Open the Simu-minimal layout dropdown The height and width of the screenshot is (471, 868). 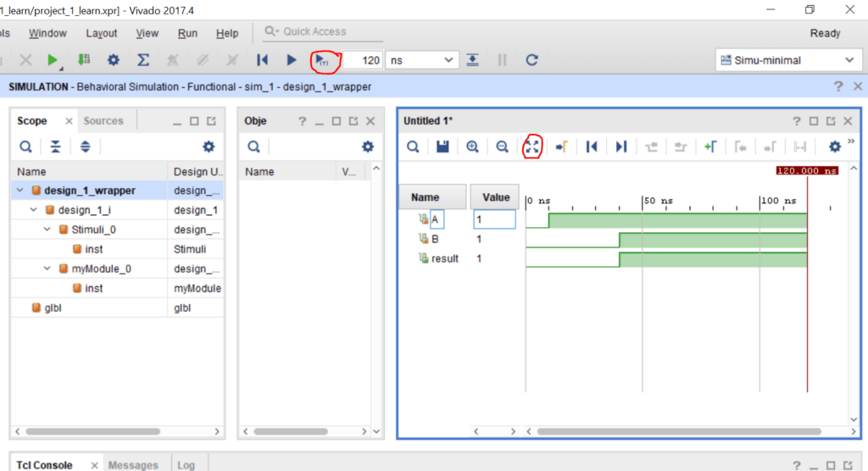tap(787, 60)
